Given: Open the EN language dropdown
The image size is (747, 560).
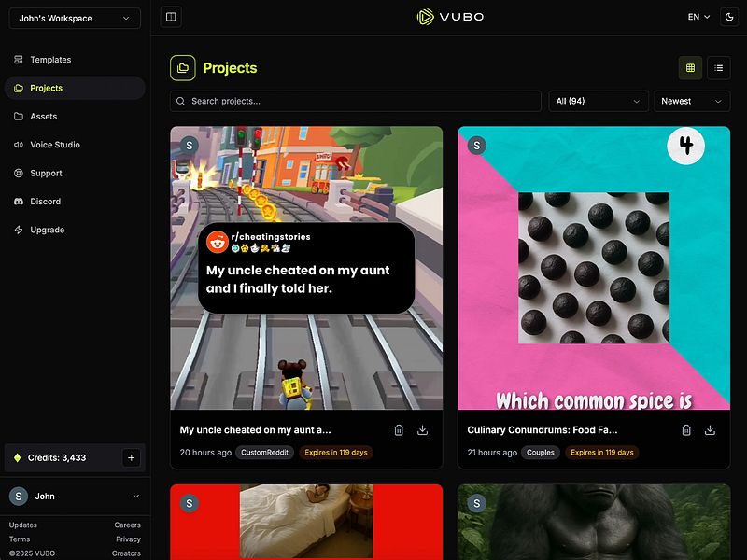Looking at the screenshot, I should pos(697,16).
